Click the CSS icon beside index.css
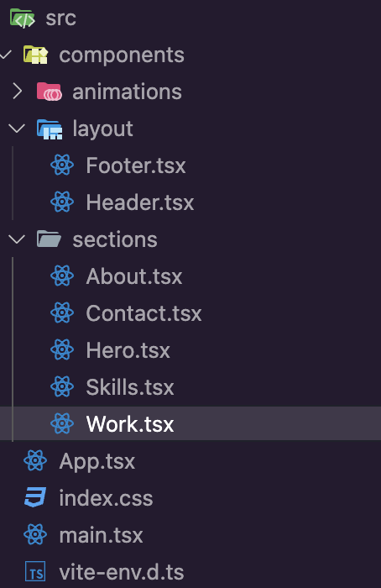The image size is (381, 588). pos(35,497)
